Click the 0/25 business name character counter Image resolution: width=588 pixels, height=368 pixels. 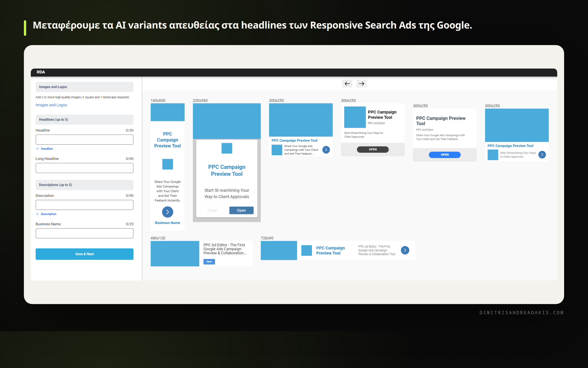click(x=130, y=224)
